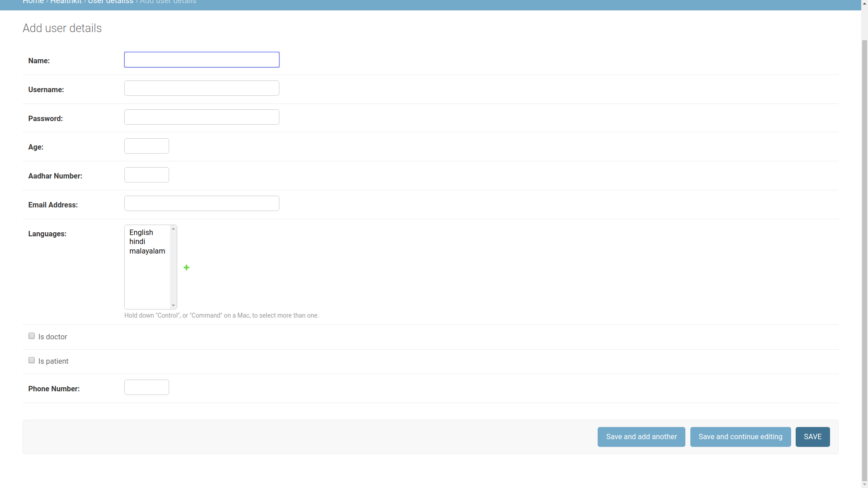Click the Aadhar Number field
Viewport: 868px width, 488px height.
click(x=146, y=175)
